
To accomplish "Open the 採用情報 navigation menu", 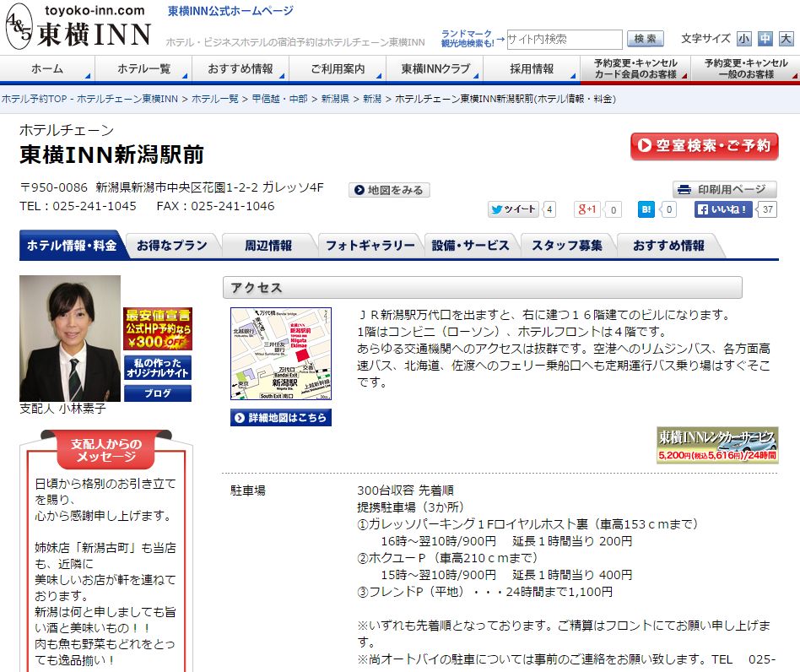I will tap(532, 69).
